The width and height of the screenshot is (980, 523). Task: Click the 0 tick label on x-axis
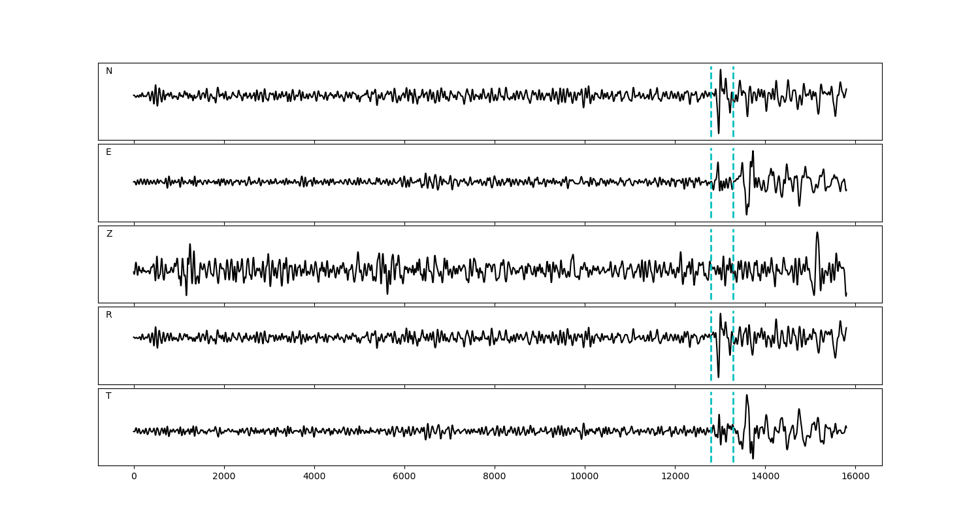tap(134, 477)
